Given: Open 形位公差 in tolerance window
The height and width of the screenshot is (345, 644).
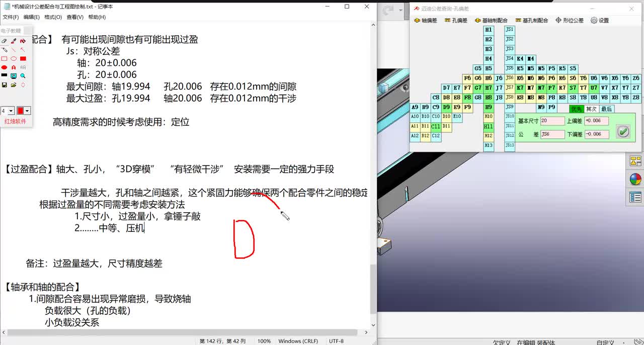Looking at the screenshot, I should [x=570, y=21].
